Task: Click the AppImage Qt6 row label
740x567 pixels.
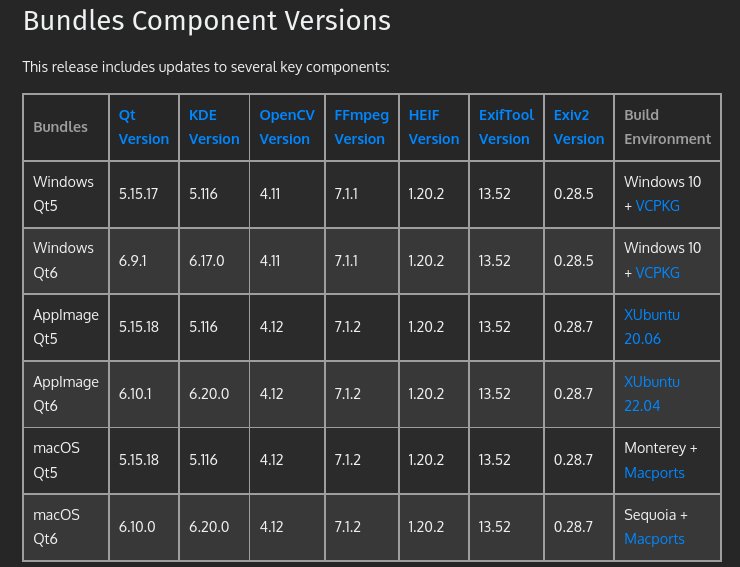Action: click(x=66, y=394)
